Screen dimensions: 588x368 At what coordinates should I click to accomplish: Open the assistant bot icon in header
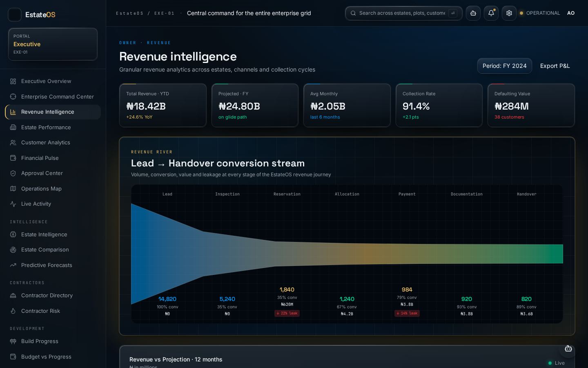point(473,13)
